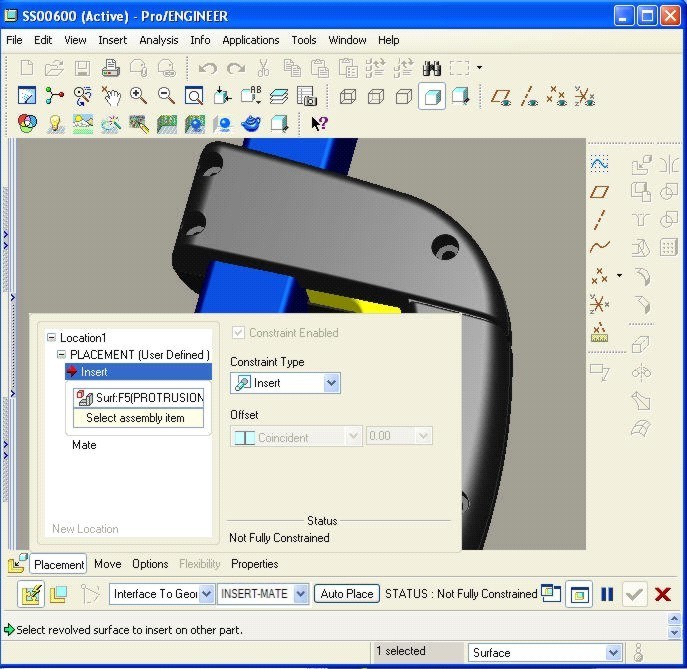
Task: Click the Surf:F5(PROTRUSION) reference field
Action: coord(138,398)
